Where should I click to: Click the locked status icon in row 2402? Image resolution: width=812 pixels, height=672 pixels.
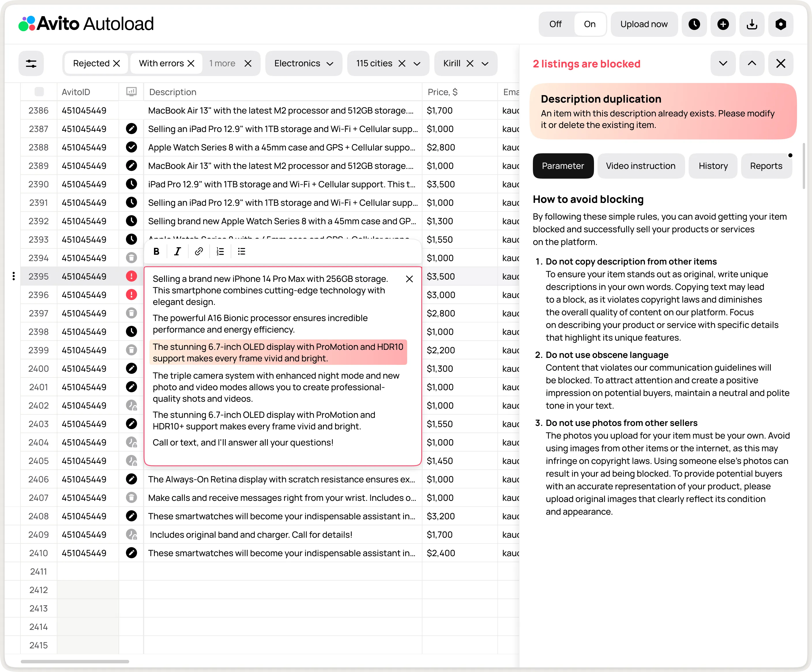[x=131, y=405]
